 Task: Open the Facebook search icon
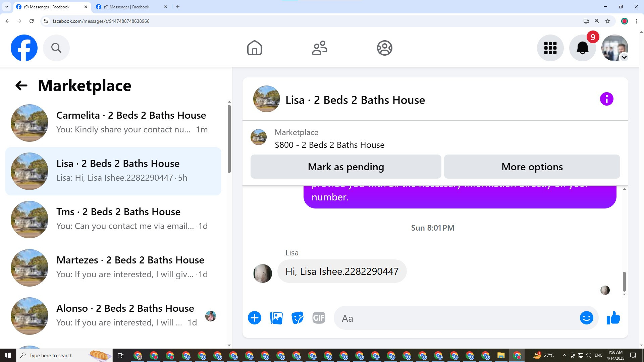pos(56,48)
